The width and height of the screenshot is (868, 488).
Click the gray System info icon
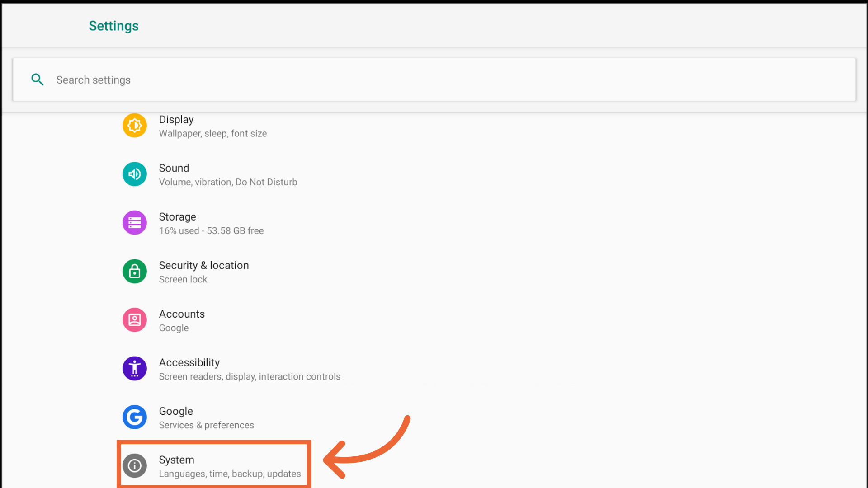point(134,465)
